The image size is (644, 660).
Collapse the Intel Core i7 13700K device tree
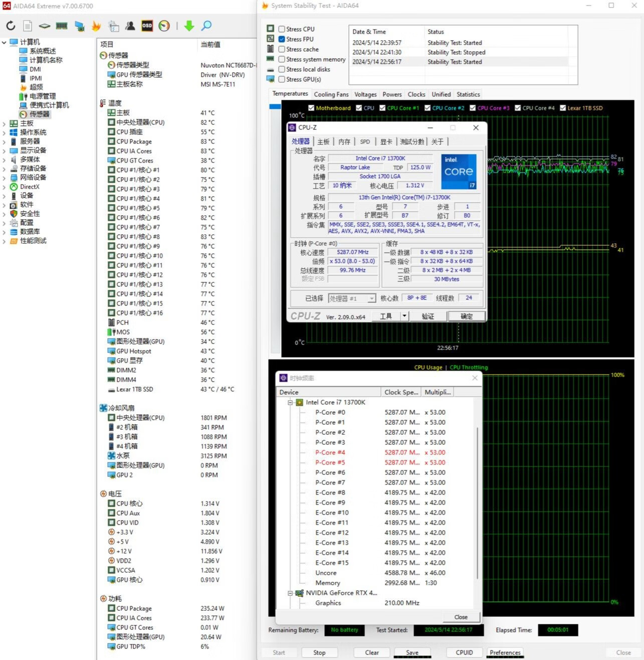click(x=290, y=402)
